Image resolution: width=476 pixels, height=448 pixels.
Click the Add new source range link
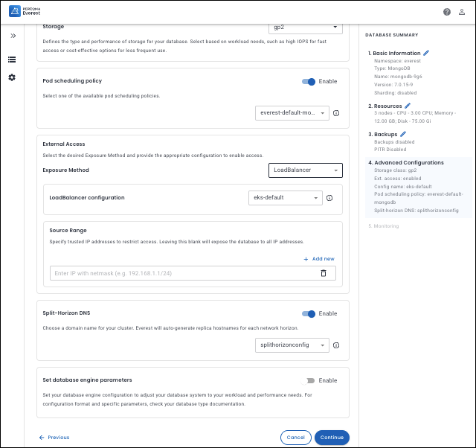(319, 259)
